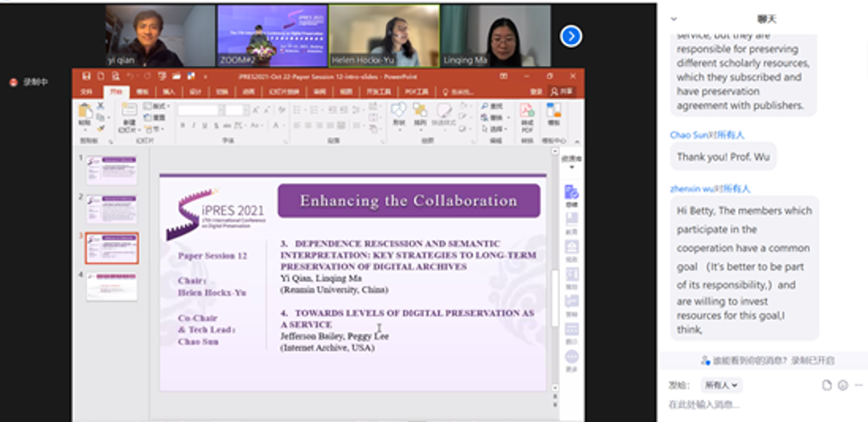This screenshot has height=422, width=868.
Task: Click sender name zhenxin wu in chat
Action: pyautogui.click(x=692, y=189)
